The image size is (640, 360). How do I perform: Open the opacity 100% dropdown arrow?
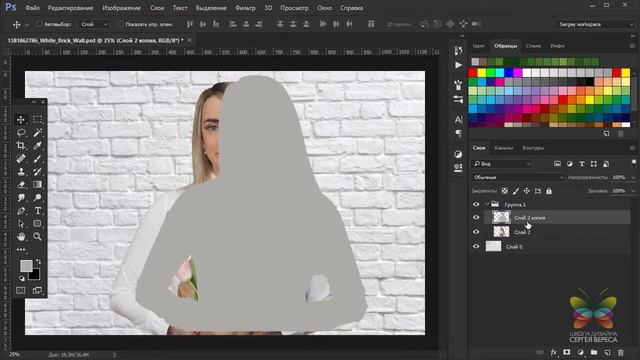(633, 178)
